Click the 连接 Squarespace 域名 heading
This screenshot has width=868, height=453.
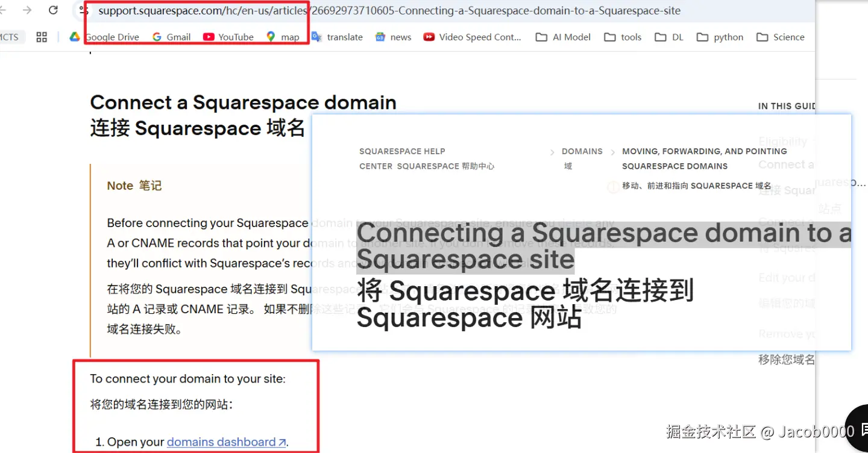tap(198, 128)
